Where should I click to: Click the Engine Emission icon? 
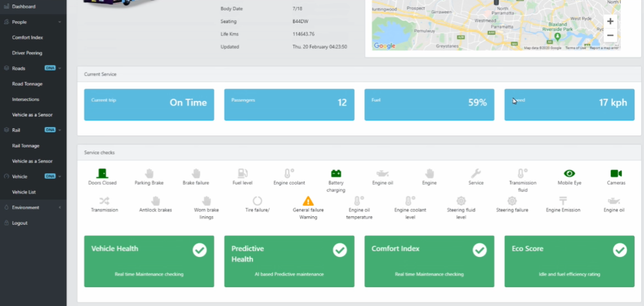click(x=563, y=201)
